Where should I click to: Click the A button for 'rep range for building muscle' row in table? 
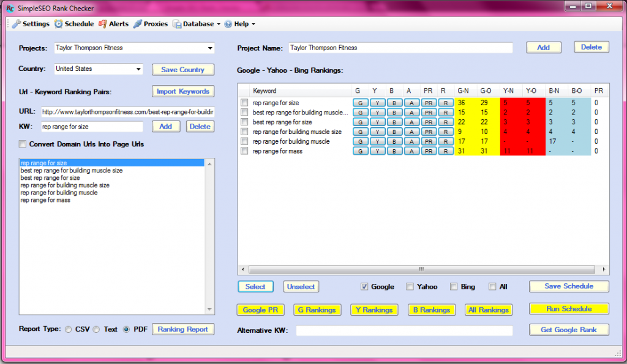click(x=411, y=141)
